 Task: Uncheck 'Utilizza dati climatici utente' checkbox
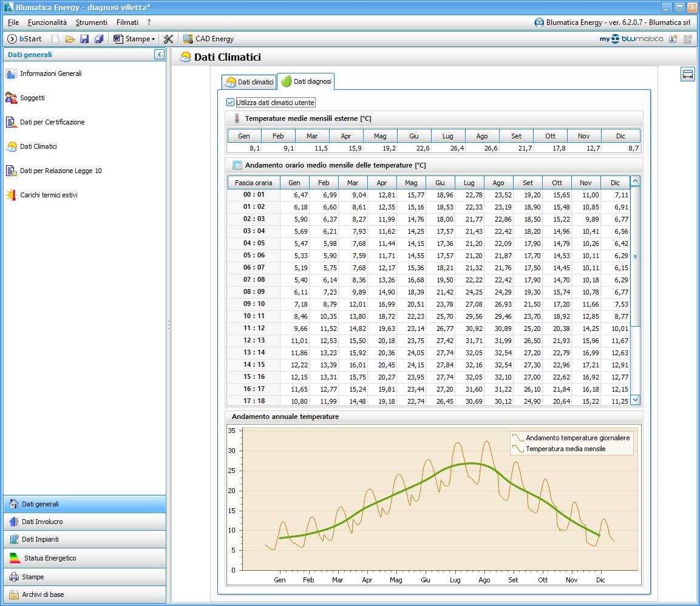(x=230, y=103)
